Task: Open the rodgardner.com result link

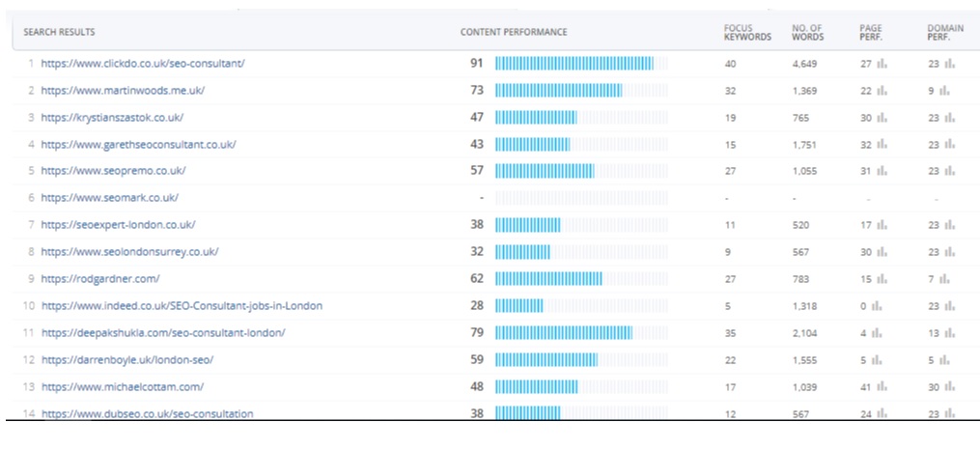Action: click(x=100, y=279)
